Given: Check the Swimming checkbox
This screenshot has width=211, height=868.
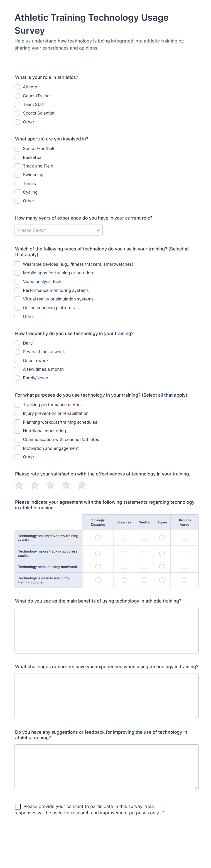Looking at the screenshot, I should coord(17,175).
